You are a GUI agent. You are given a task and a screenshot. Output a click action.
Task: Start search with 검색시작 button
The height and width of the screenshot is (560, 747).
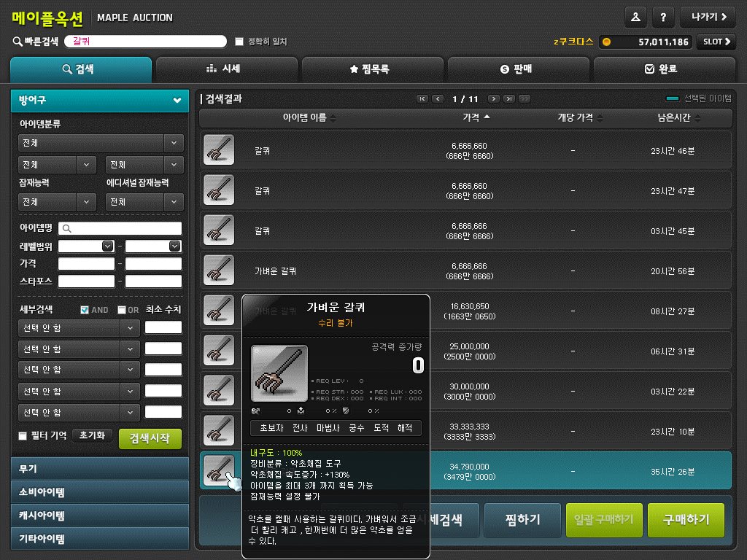150,438
